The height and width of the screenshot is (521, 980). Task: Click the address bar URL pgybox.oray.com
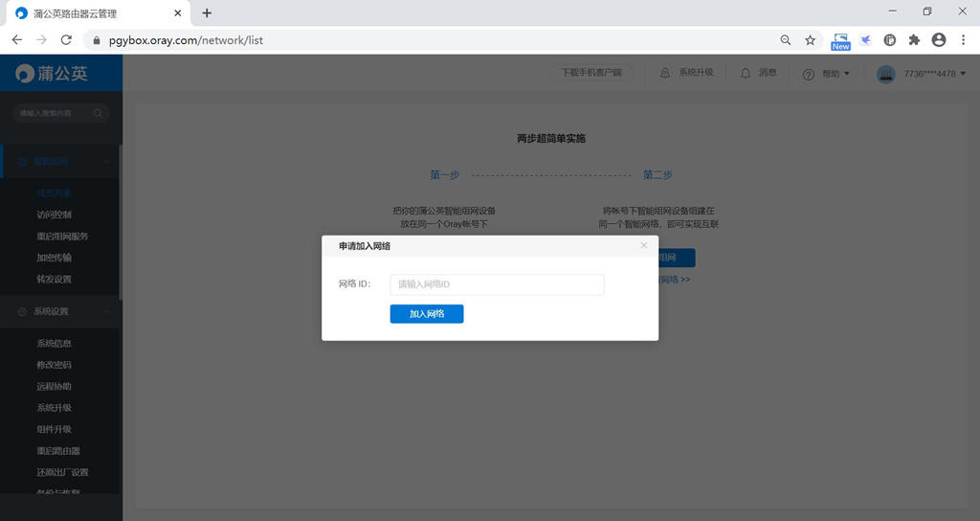pyautogui.click(x=186, y=40)
